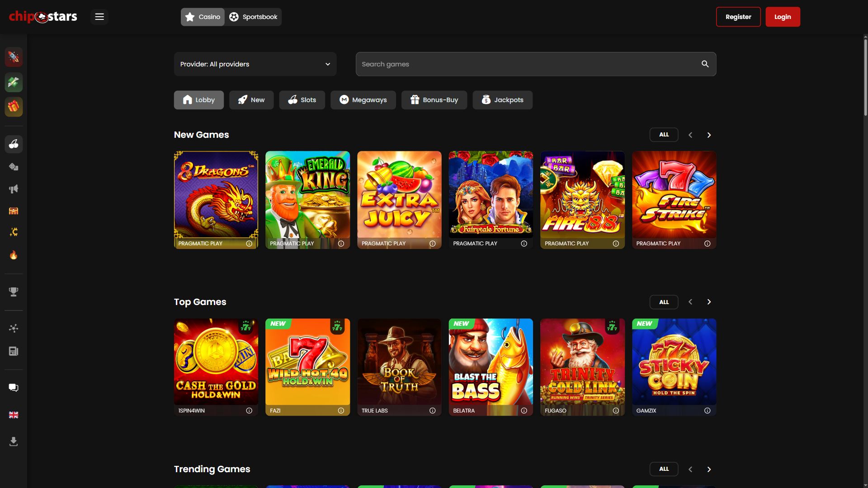The image size is (868, 488).
Task: View ALL Top Games
Action: [x=664, y=302]
